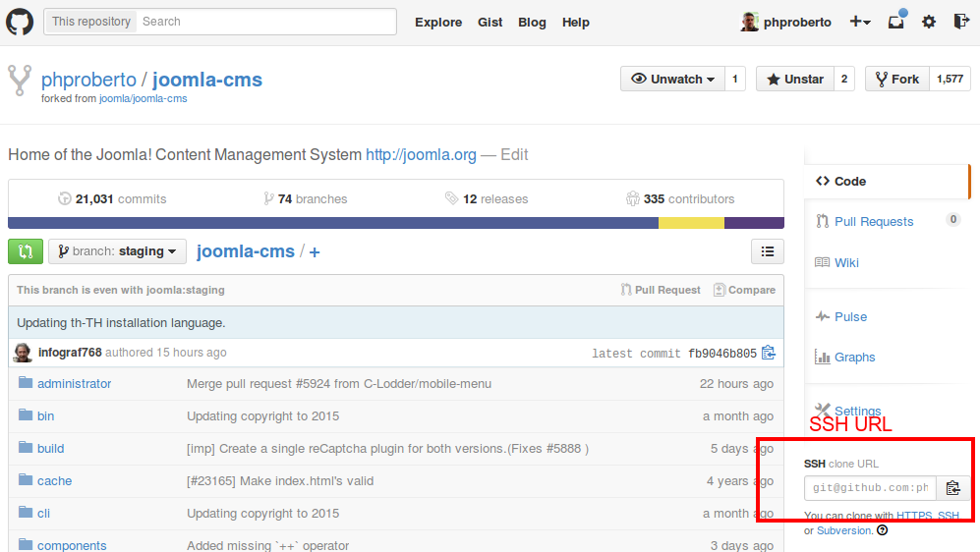Open notifications inbox icon
980x552 pixels.
[x=896, y=22]
